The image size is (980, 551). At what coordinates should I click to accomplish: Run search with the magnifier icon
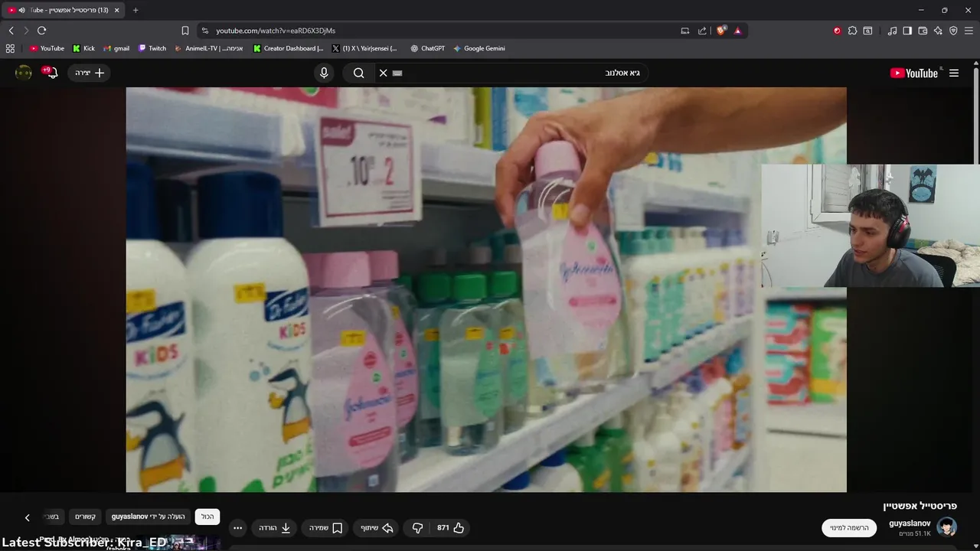(358, 73)
